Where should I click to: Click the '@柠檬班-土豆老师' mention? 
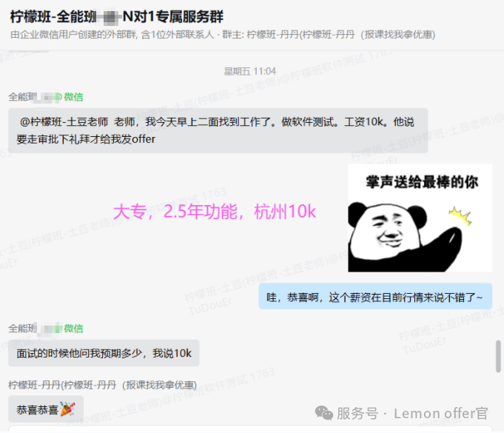64,122
